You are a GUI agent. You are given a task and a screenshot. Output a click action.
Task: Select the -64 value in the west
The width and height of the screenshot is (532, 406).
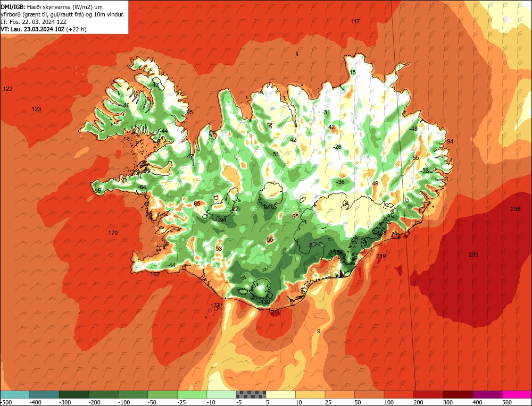(x=142, y=188)
